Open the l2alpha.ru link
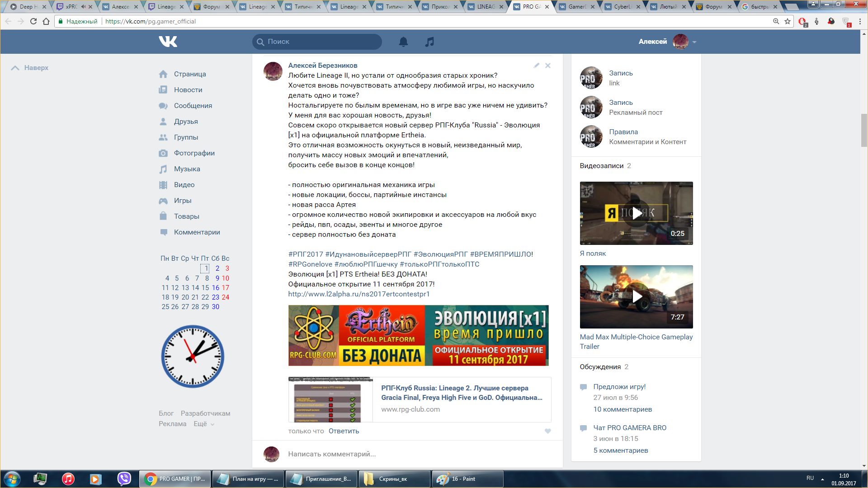The image size is (868, 488). (x=359, y=294)
